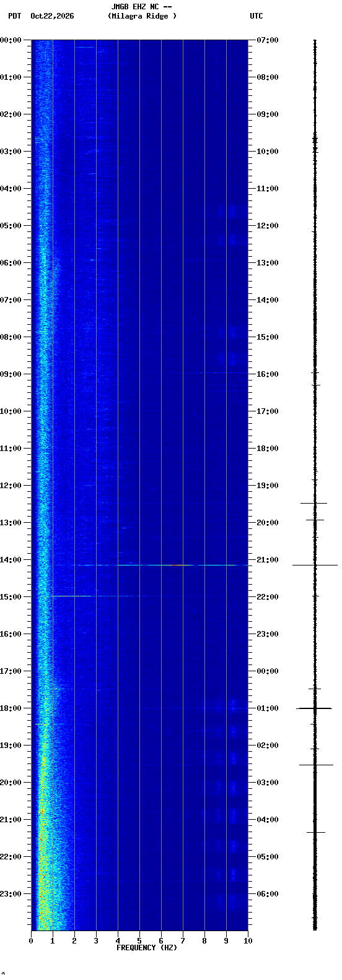This screenshot has height=980, width=342.
Task: Click the '06:00' UTC time label
Action: click(x=268, y=894)
